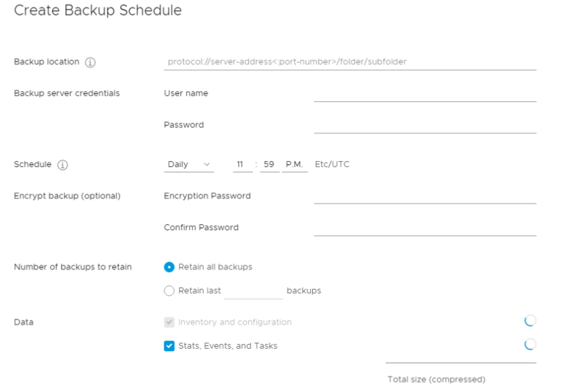Click the Total size (compressed) label
Screen dimensions: 561x392
point(437,380)
